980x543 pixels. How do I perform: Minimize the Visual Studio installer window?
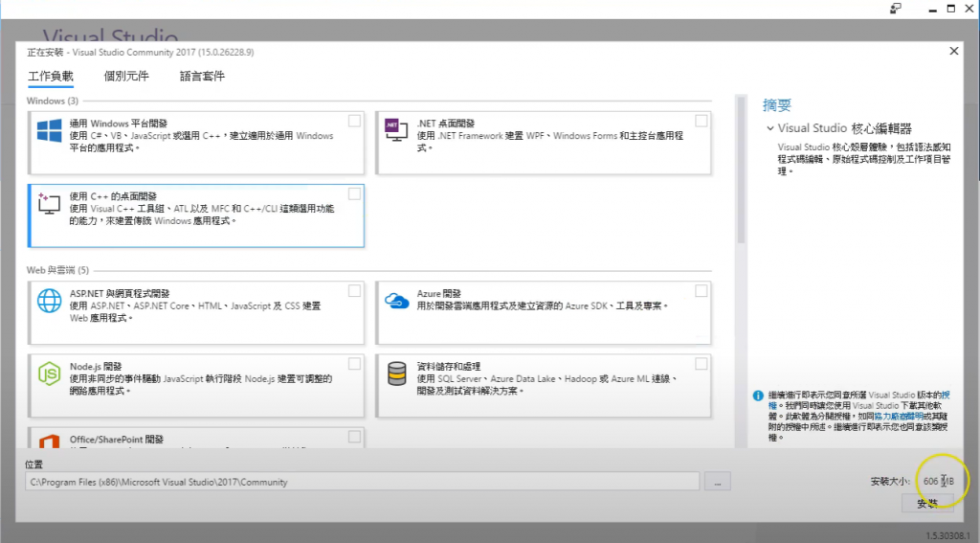click(x=932, y=9)
